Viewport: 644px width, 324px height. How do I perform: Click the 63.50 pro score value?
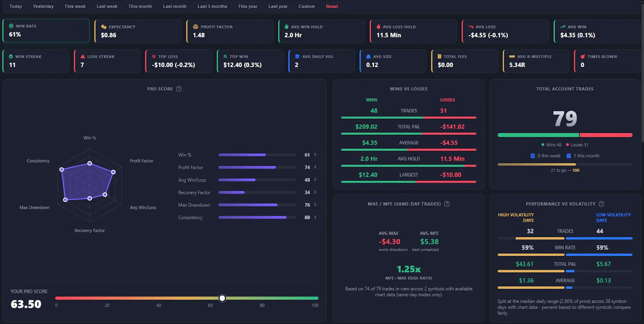[x=26, y=304]
